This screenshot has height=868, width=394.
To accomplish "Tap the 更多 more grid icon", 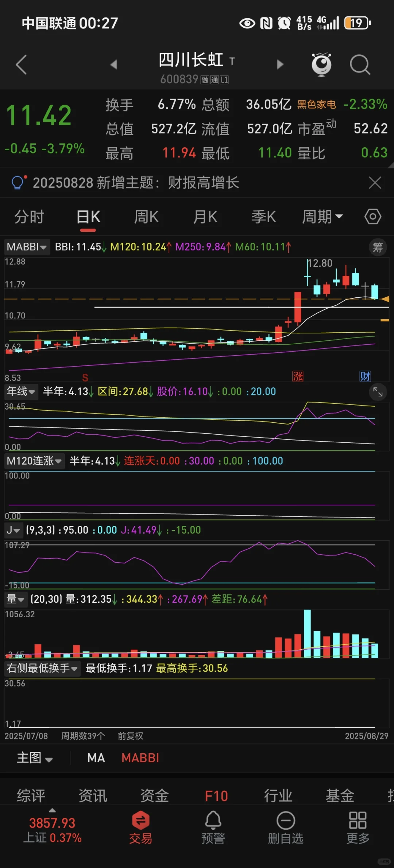I will click(358, 828).
